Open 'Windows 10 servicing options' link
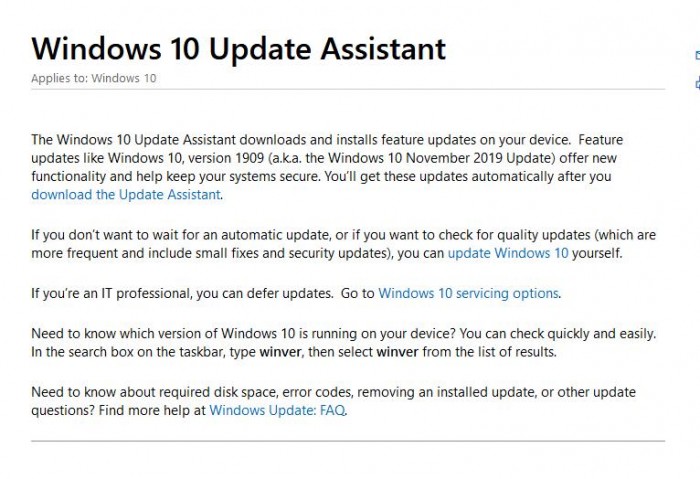The width and height of the screenshot is (700, 479). [469, 293]
